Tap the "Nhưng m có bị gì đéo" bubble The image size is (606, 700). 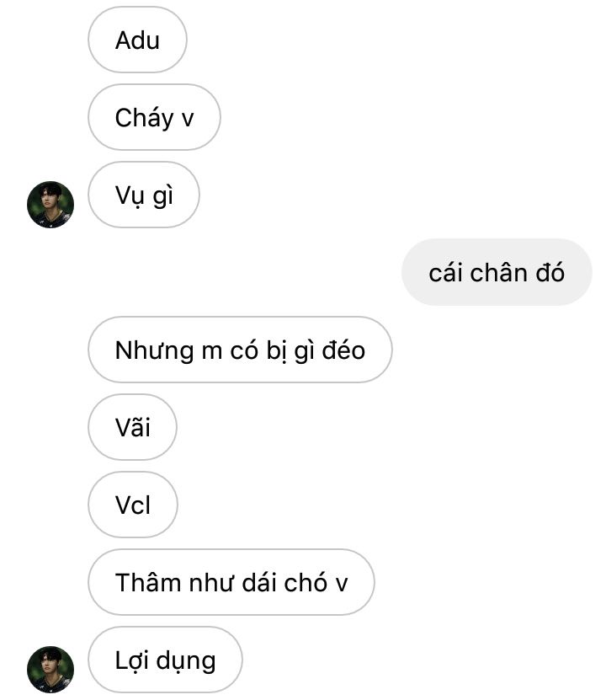[x=240, y=350]
